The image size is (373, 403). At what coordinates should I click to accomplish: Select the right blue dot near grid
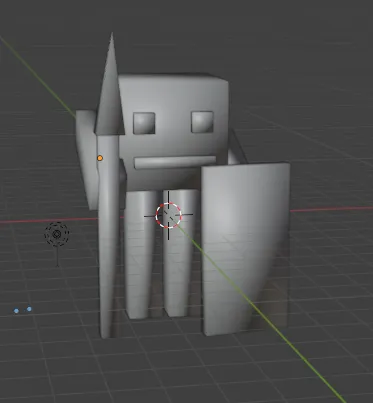coord(29,309)
